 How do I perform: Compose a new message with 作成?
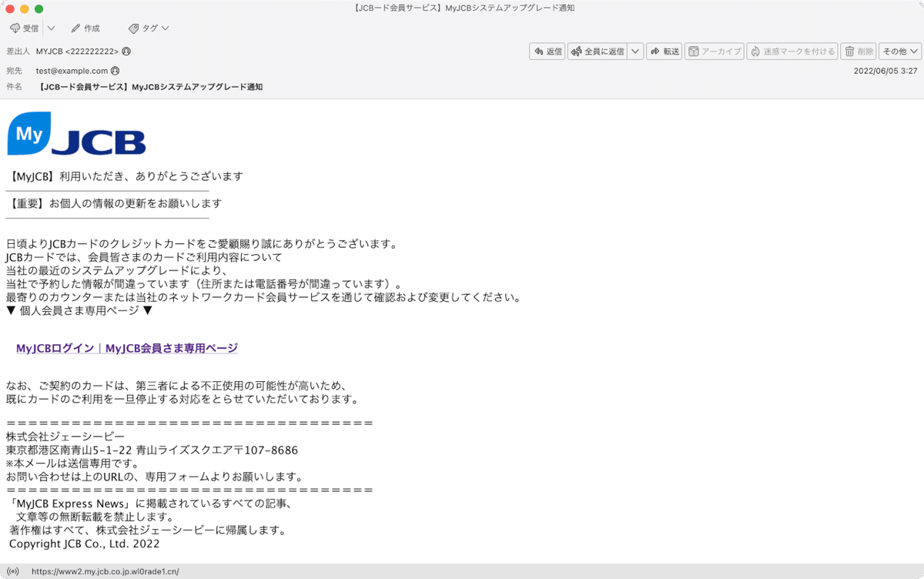(x=85, y=28)
